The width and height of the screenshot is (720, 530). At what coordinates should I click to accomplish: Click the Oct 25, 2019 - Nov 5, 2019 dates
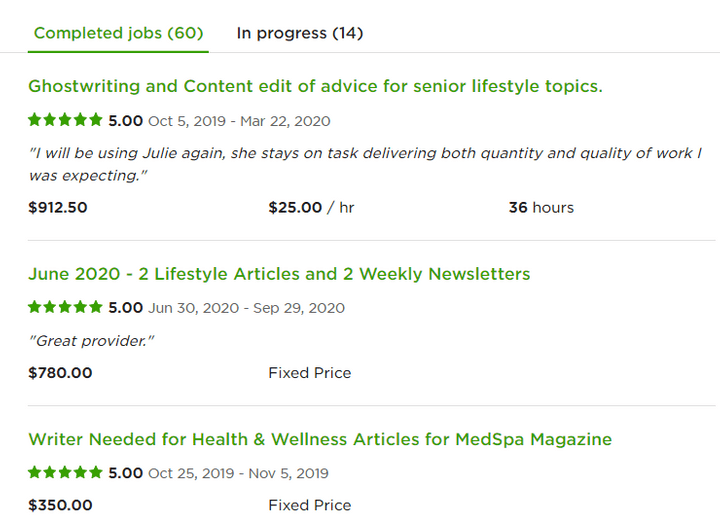(x=238, y=473)
